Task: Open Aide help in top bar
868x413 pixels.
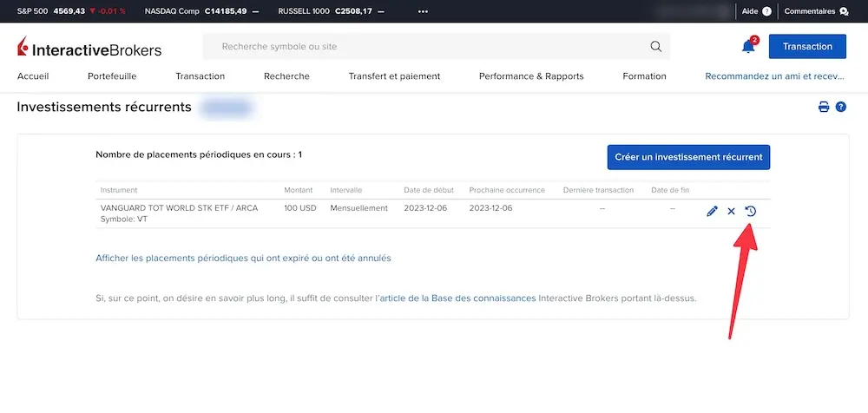Action: click(756, 11)
